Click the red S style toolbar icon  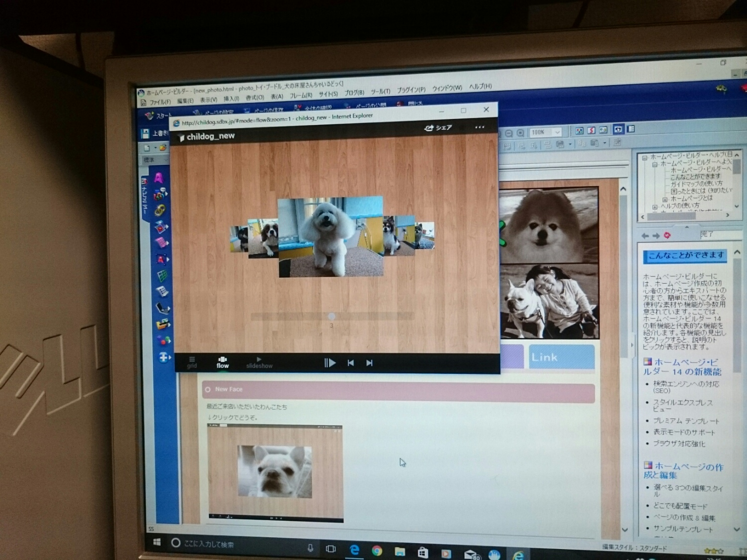point(591,130)
